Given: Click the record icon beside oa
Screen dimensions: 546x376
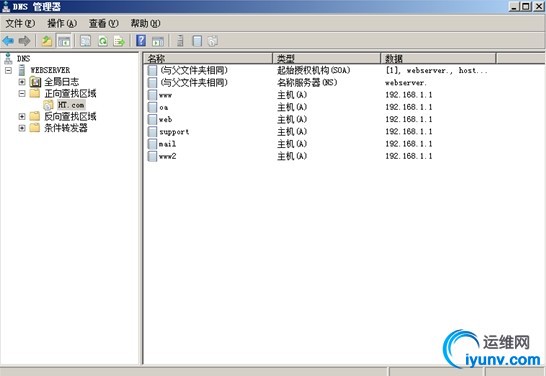Looking at the screenshot, I should click(152, 107).
